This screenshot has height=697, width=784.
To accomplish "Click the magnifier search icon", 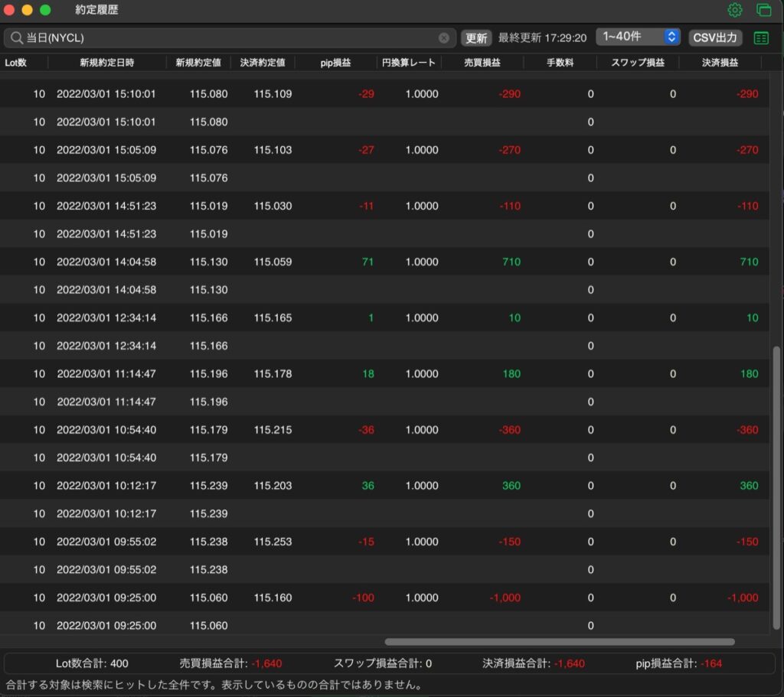I will pos(17,37).
